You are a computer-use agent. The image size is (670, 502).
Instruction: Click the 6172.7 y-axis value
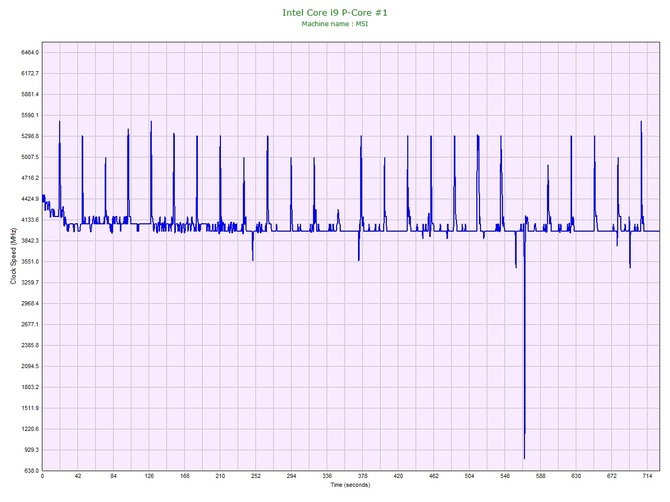point(30,73)
